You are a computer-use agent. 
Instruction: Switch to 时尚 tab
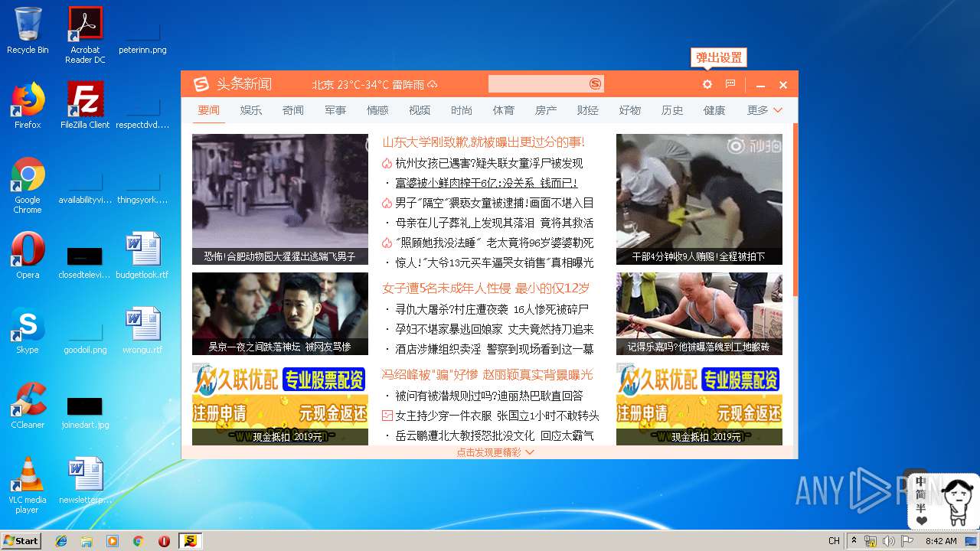point(461,110)
